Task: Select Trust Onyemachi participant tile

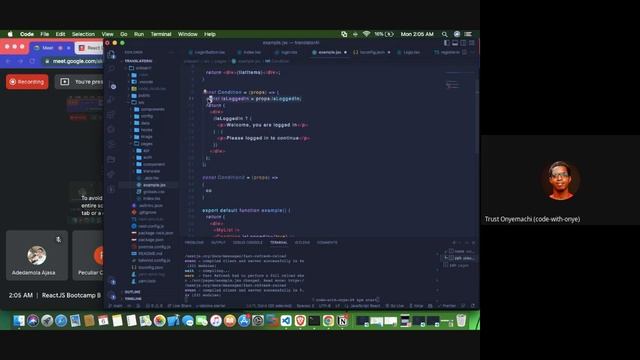Action: 560,180
